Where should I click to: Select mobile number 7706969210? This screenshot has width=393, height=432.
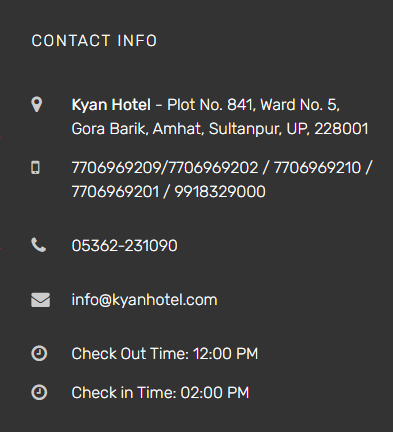[317, 168]
